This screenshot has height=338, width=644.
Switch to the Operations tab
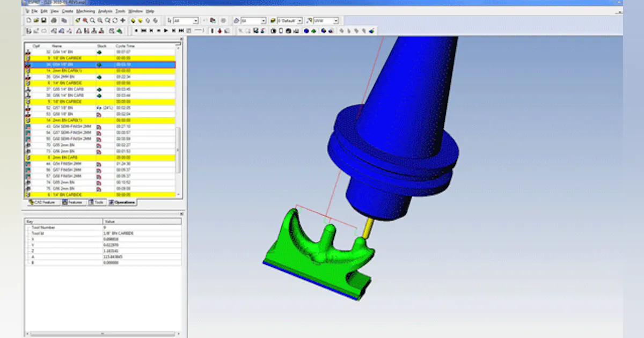tap(122, 202)
